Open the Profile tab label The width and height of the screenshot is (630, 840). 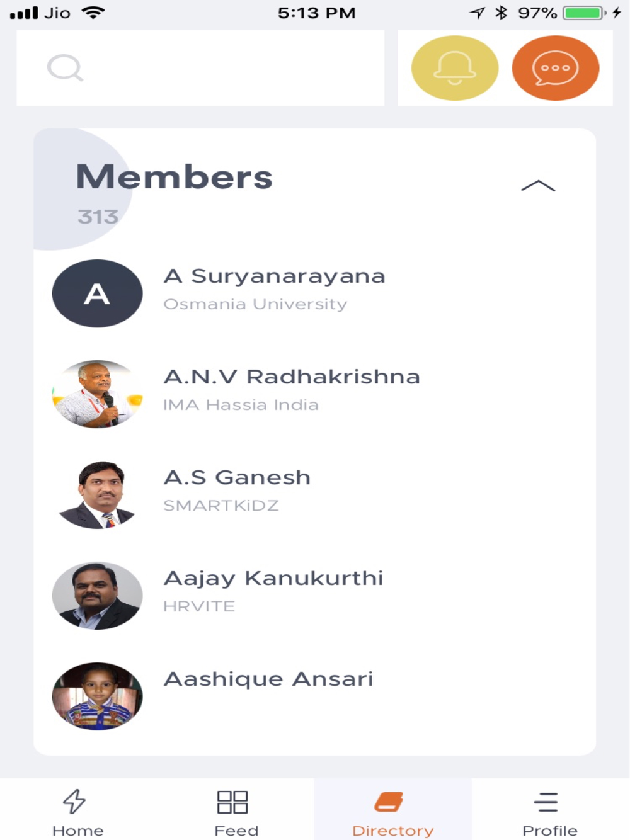click(549, 831)
